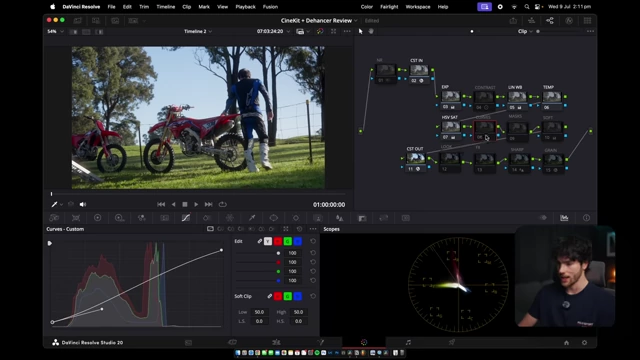Open the Blur/Sharpen palette icon
This screenshot has height=360, width=640.
340,218
